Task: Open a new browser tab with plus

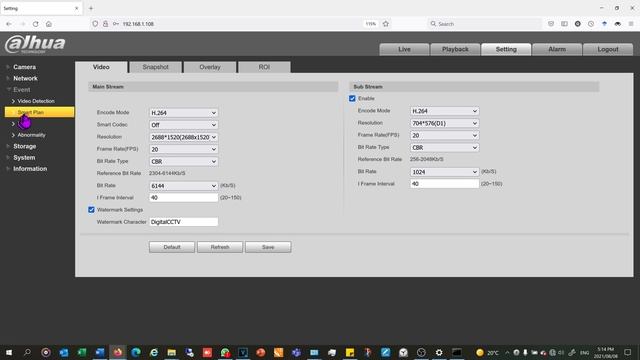Action: coord(91,8)
